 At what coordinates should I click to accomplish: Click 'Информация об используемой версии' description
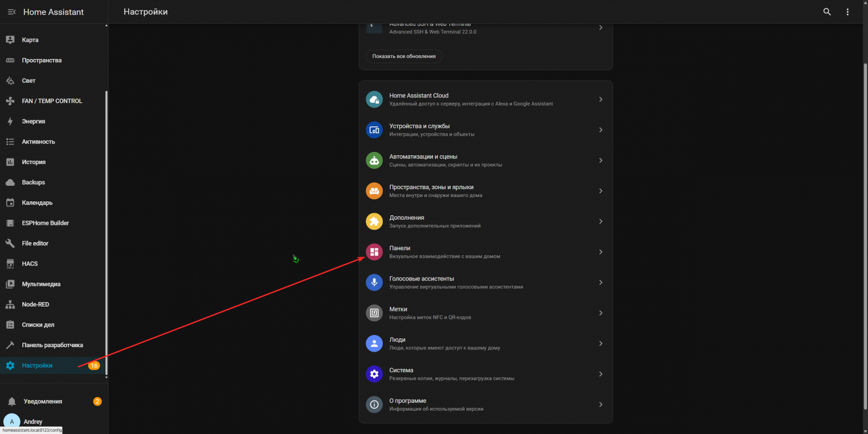436,409
